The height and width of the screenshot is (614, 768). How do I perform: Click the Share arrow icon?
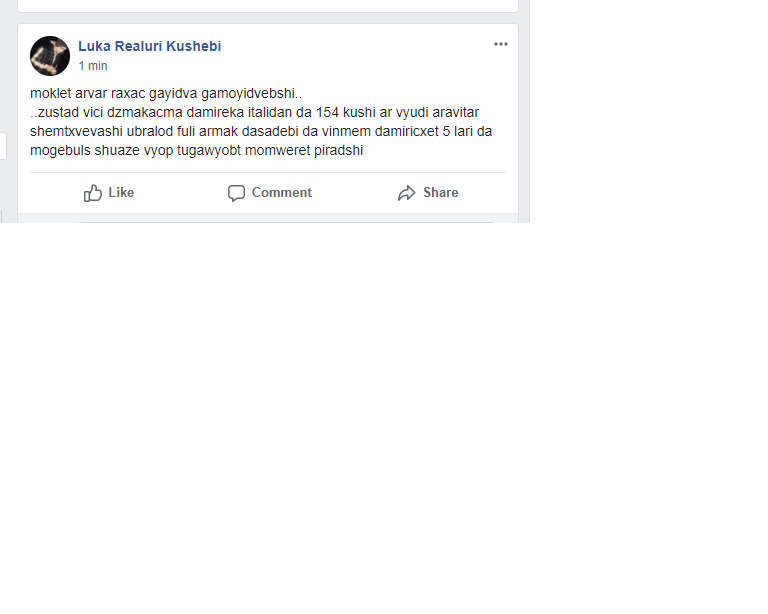(x=407, y=193)
